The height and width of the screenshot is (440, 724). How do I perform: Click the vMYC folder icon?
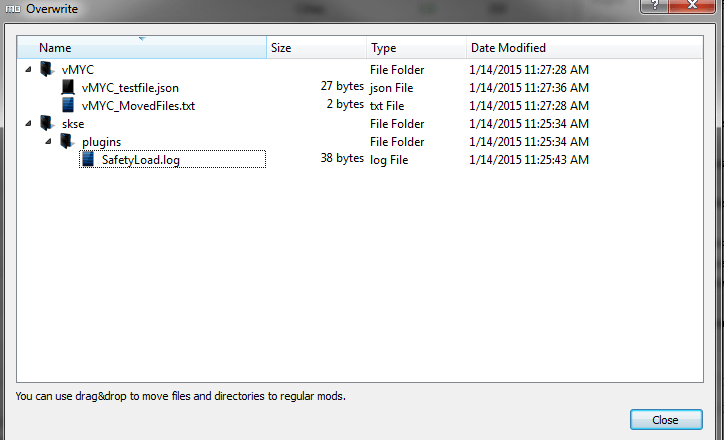pyautogui.click(x=47, y=69)
